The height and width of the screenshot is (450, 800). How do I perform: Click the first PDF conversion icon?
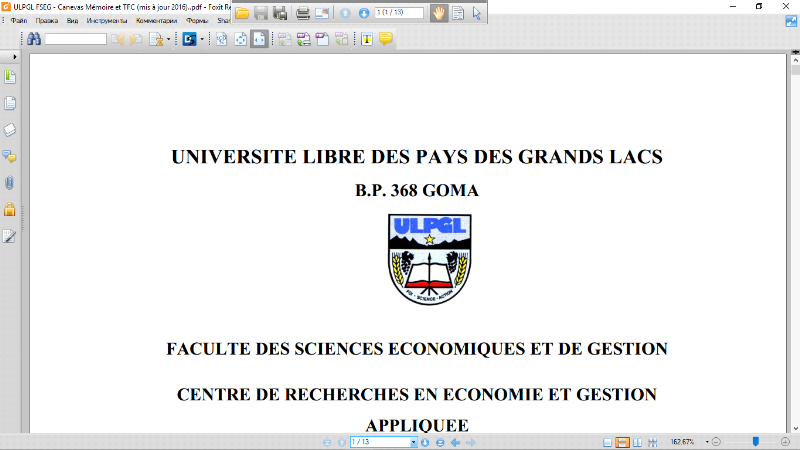285,39
